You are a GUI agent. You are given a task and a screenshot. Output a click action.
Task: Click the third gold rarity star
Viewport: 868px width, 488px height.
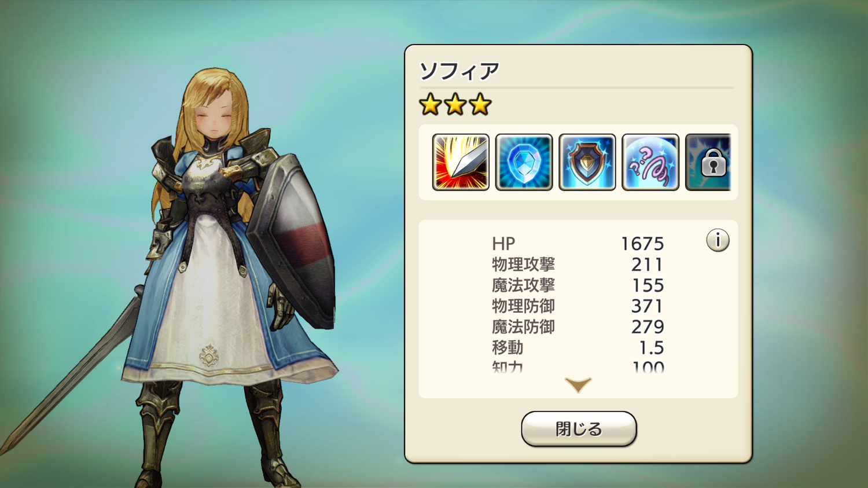coord(480,105)
